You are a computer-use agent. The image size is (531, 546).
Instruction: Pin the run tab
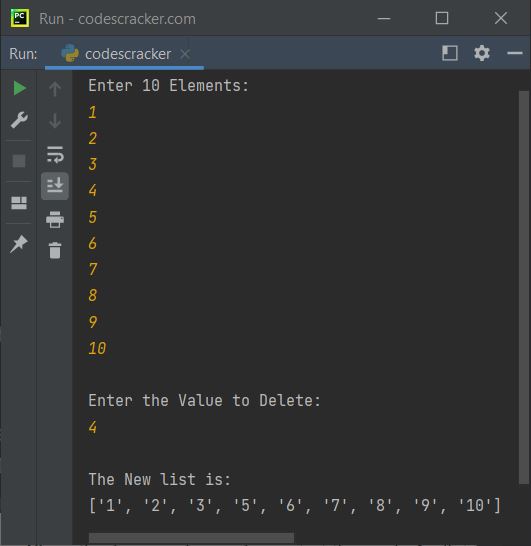19,244
